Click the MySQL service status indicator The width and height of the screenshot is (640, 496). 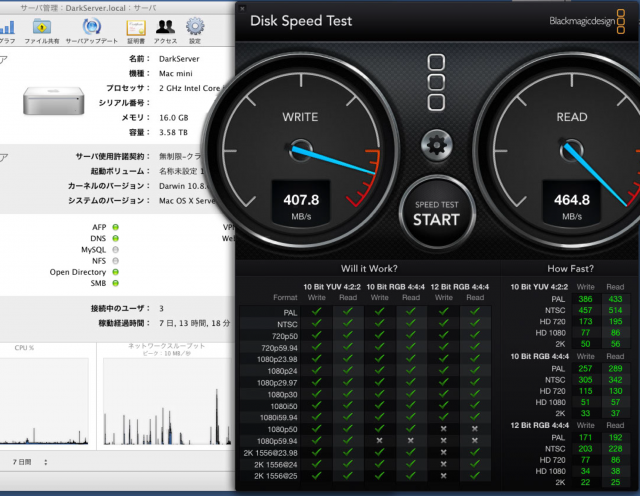point(116,250)
